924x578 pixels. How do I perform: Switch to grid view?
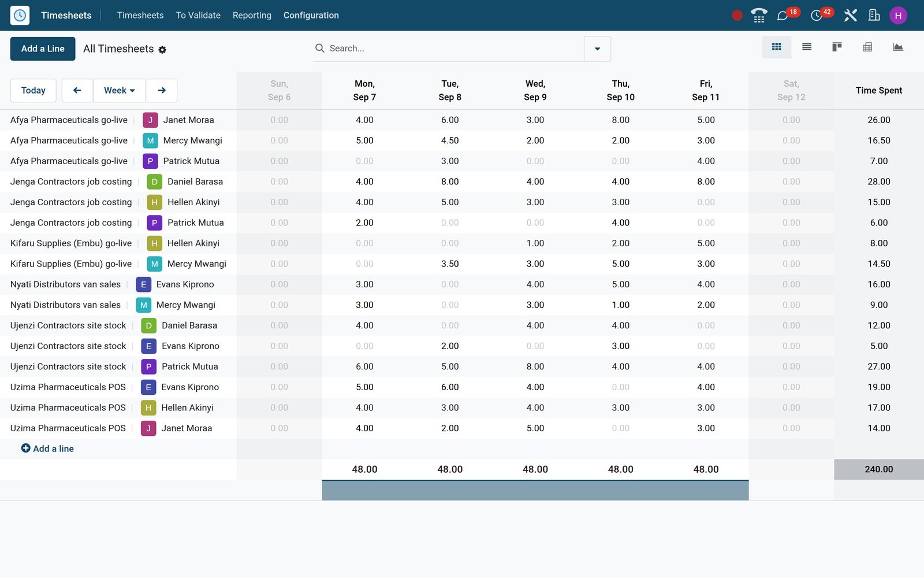(x=777, y=47)
